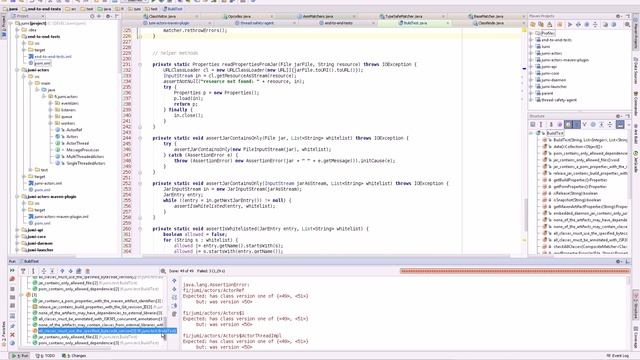The image size is (640, 360).
Task: Clear console with the trash icon
Action: (174, 314)
